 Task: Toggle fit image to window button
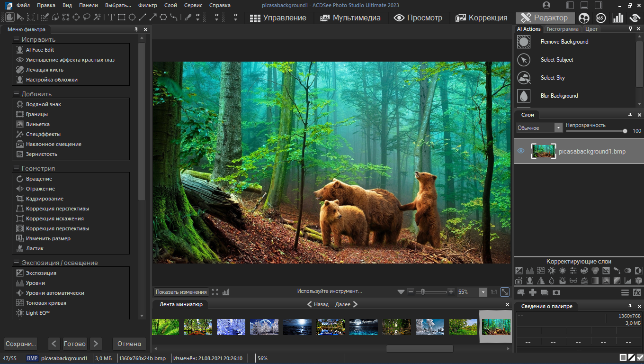point(505,292)
